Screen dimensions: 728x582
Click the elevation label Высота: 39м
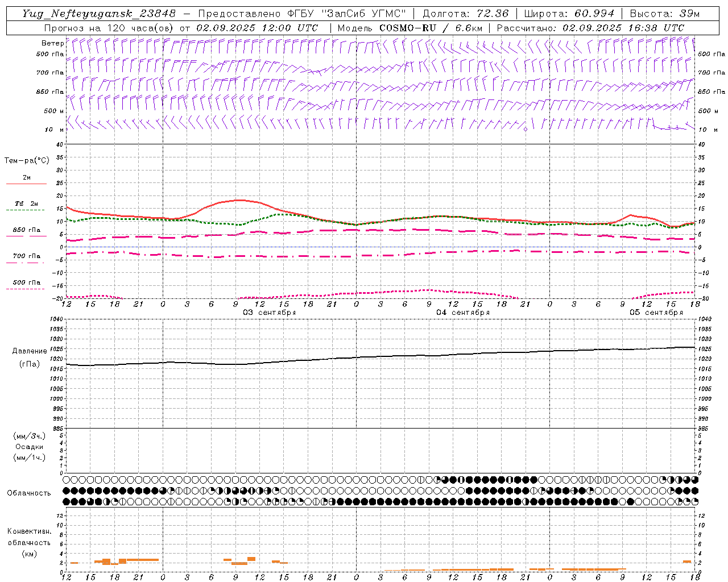[665, 14]
